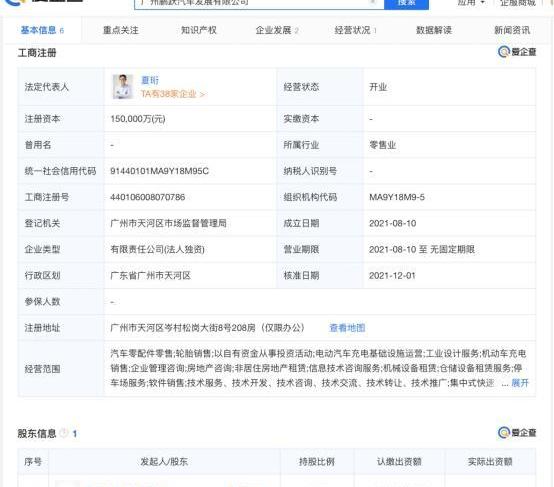Switch to the 新闻资讯 tab
This screenshot has width=554, height=487.
512,30
